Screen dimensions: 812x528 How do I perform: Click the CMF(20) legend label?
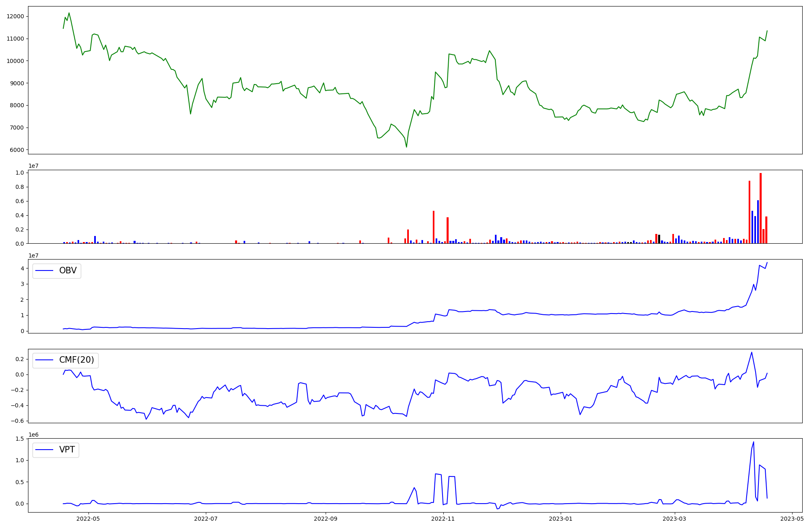coord(76,360)
